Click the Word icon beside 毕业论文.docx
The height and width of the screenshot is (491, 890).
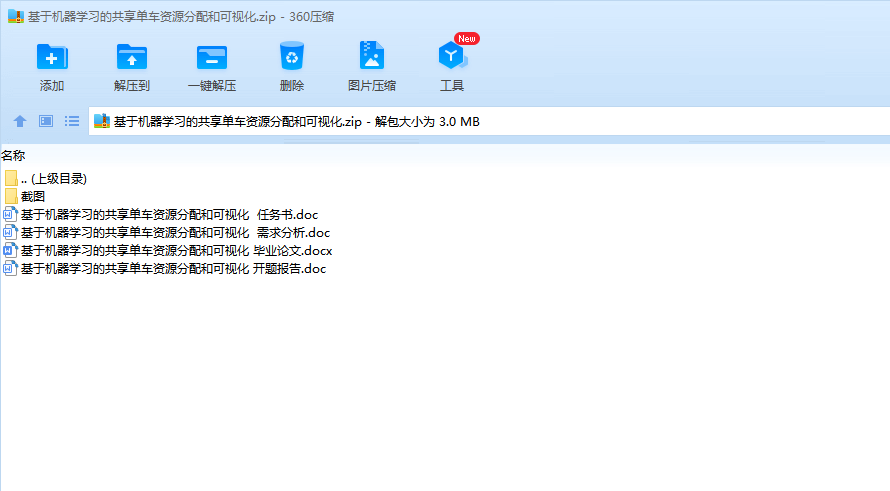[x=10, y=250]
